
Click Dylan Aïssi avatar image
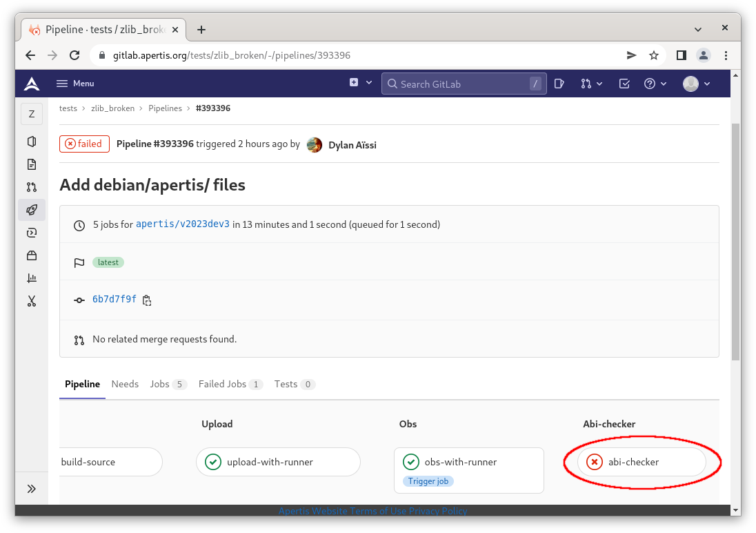pos(315,144)
